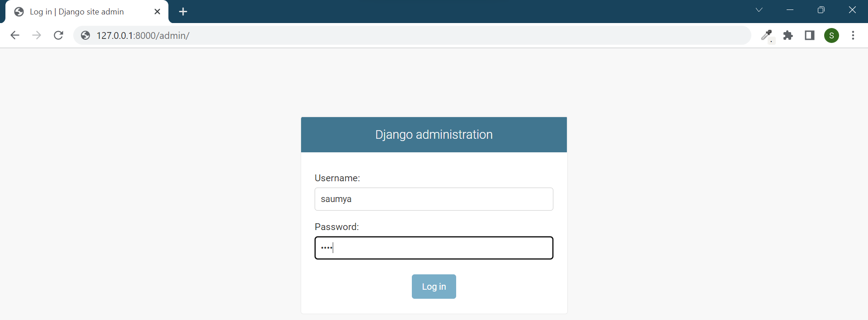The width and height of the screenshot is (868, 320).
Task: Submit the form with Log in button
Action: (x=434, y=287)
